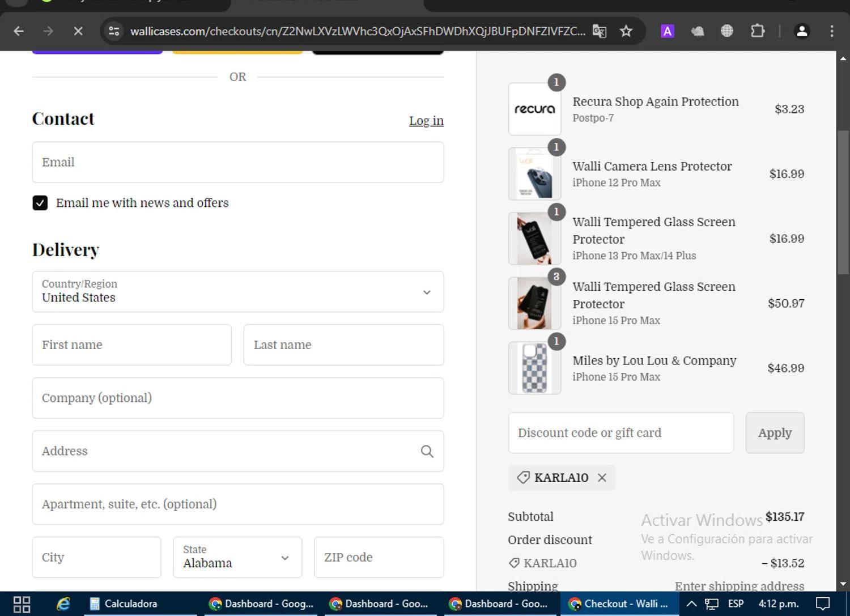Open the Country/Region dropdown
Viewport: 850px width, 616px height.
coord(238,292)
